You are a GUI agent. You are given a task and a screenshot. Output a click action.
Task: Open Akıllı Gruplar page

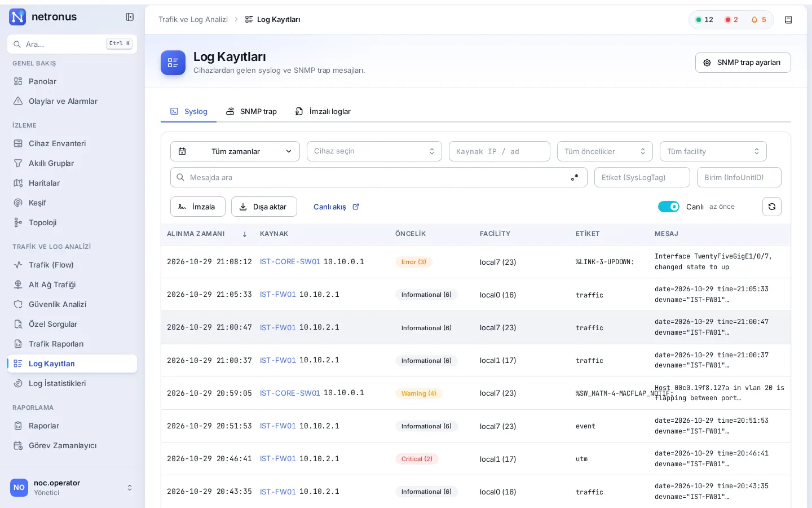pyautogui.click(x=72, y=163)
